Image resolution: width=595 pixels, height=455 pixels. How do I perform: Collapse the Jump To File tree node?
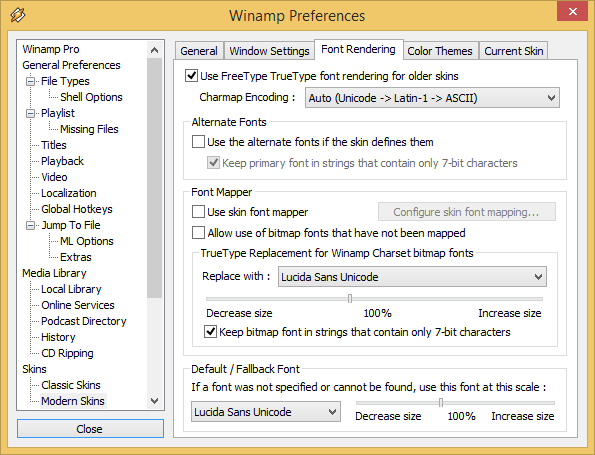click(30, 225)
